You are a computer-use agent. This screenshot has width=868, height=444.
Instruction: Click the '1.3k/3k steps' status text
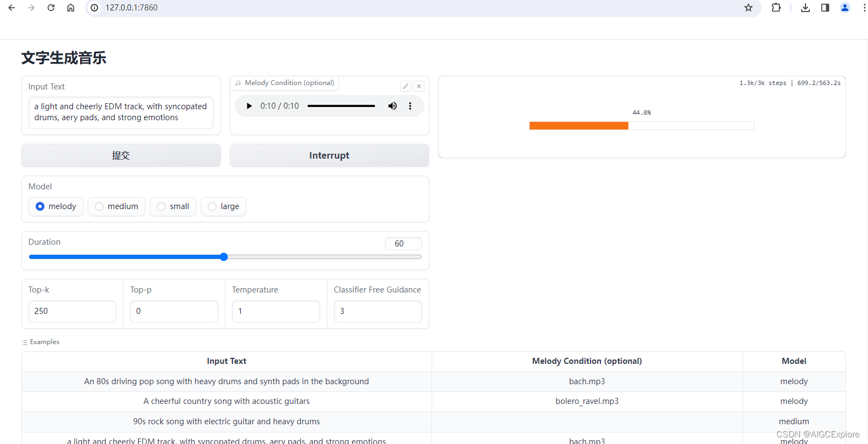pyautogui.click(x=763, y=83)
